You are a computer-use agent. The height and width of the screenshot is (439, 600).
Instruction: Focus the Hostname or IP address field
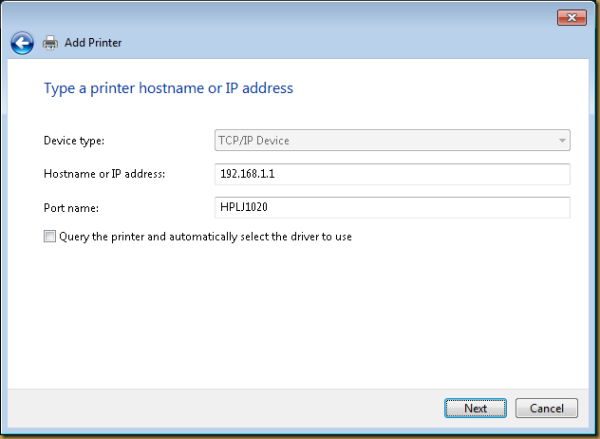click(392, 174)
